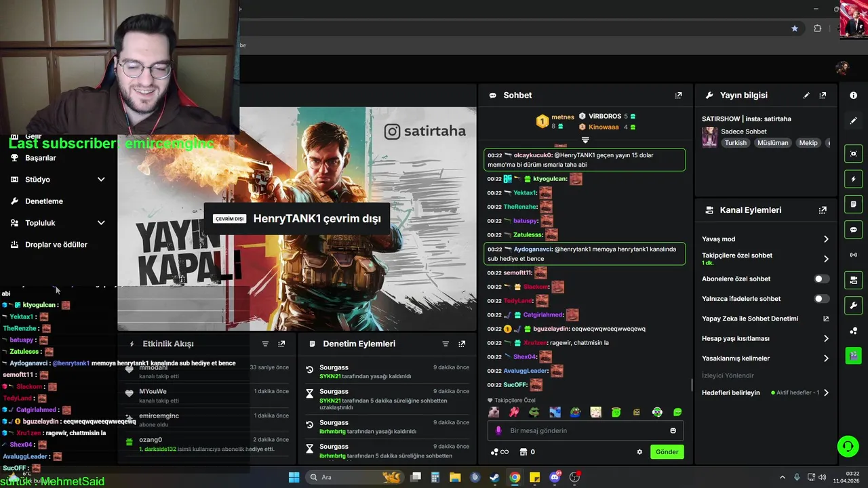Open Droplar ve ödüller in left sidebar

point(56,245)
